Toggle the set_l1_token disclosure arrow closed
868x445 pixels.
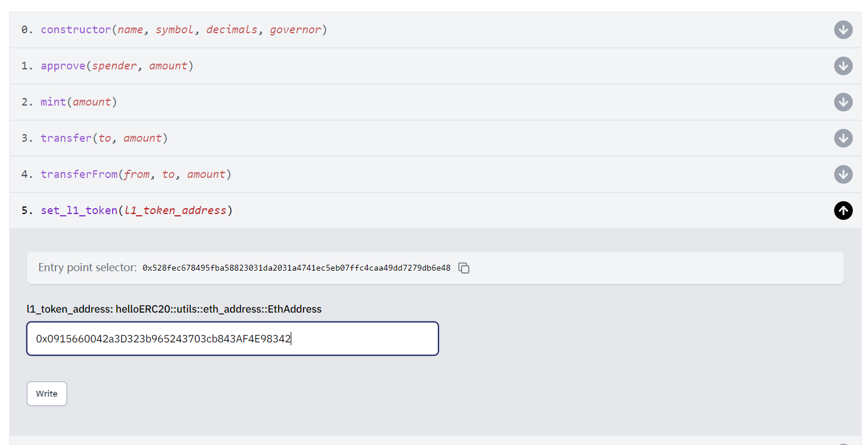pos(843,211)
